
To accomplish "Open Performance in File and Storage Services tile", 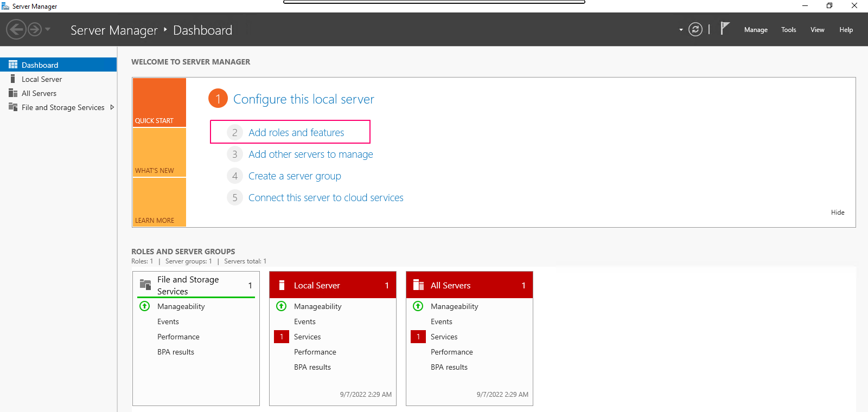I will [178, 337].
